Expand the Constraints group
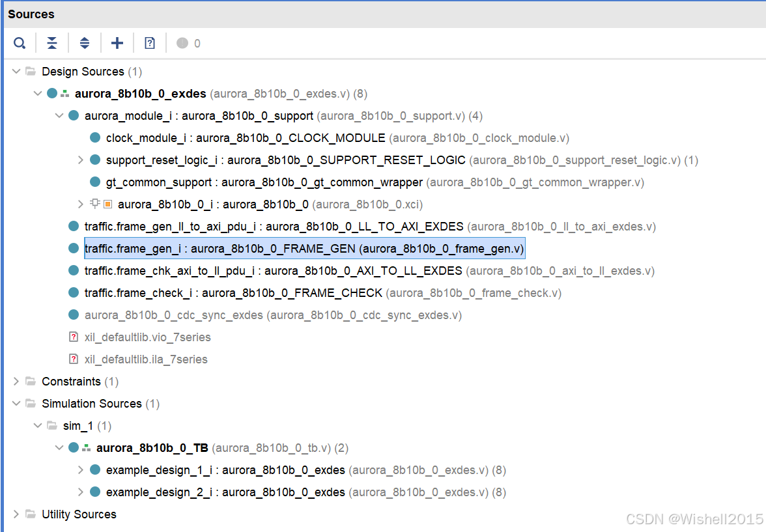 pyautogui.click(x=16, y=381)
